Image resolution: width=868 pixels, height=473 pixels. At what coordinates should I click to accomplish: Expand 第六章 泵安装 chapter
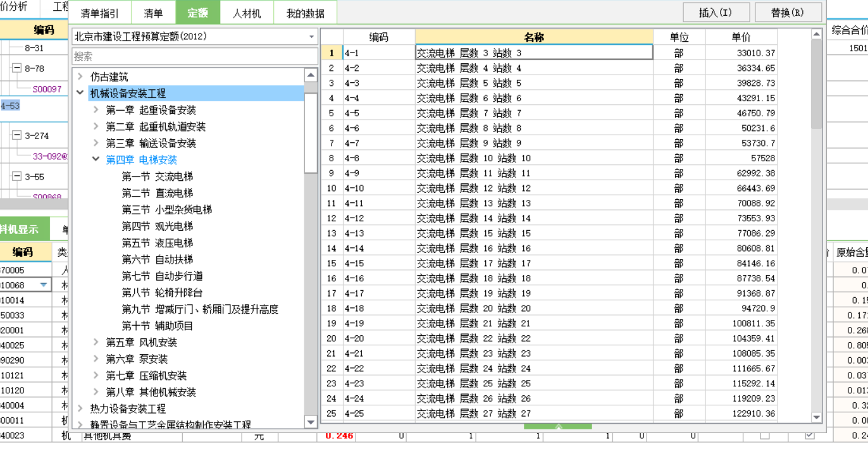(x=96, y=359)
